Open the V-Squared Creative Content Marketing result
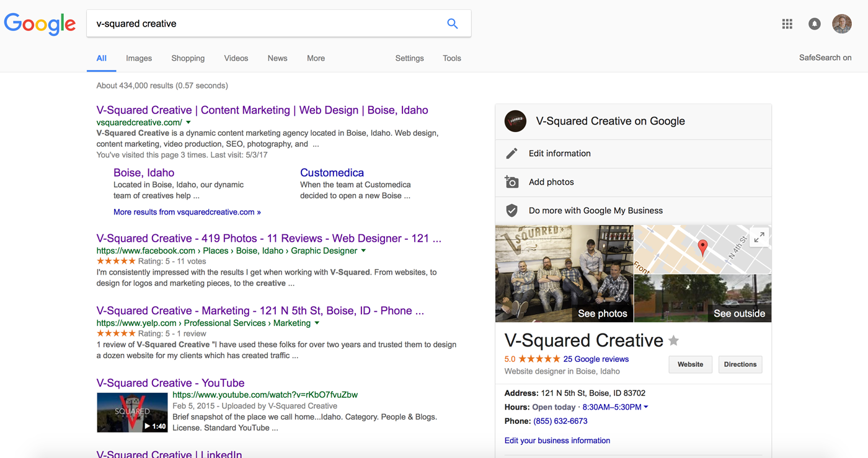Screen dimensions: 868x458 262,110
